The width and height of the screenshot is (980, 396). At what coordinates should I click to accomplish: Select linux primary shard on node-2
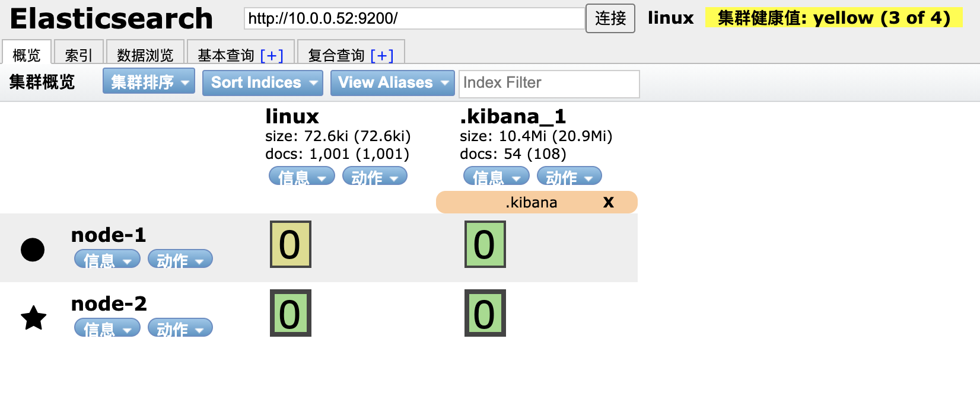[290, 313]
